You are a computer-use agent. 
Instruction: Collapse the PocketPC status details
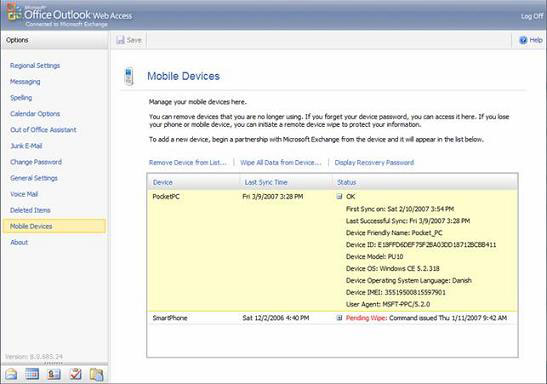[x=339, y=196]
